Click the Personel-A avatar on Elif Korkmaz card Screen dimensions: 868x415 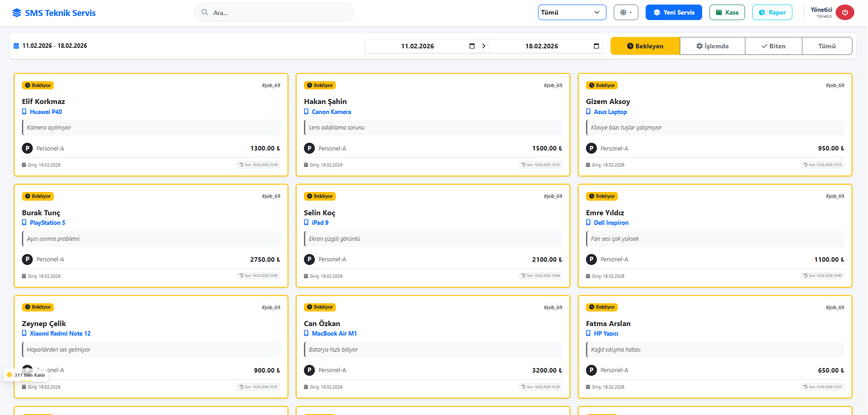27,148
